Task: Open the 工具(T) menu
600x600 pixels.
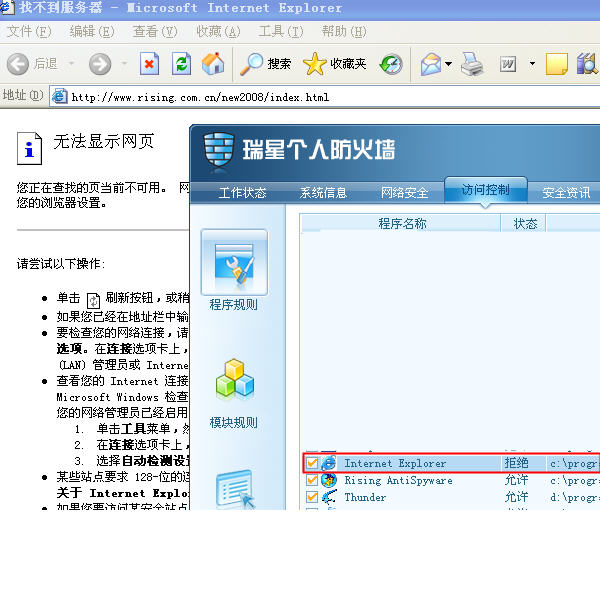Action: [x=281, y=31]
